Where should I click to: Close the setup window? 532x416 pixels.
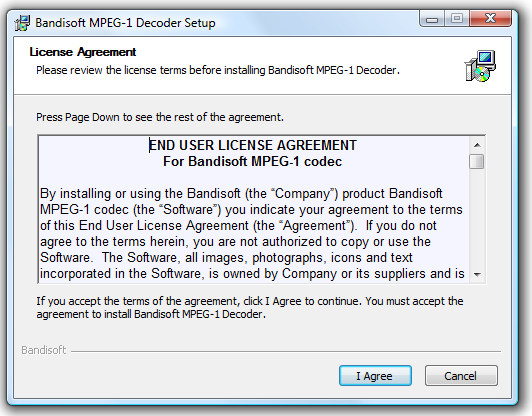(x=490, y=18)
